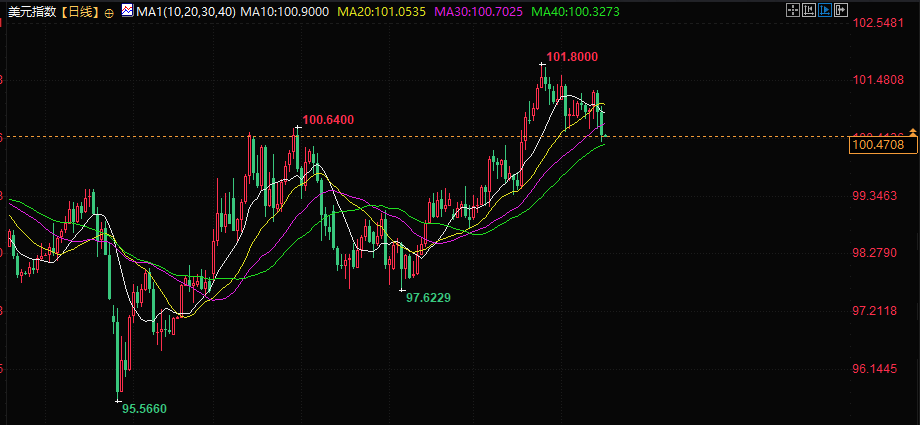
Task: Click the 美元指数 title label
Action: (25, 11)
